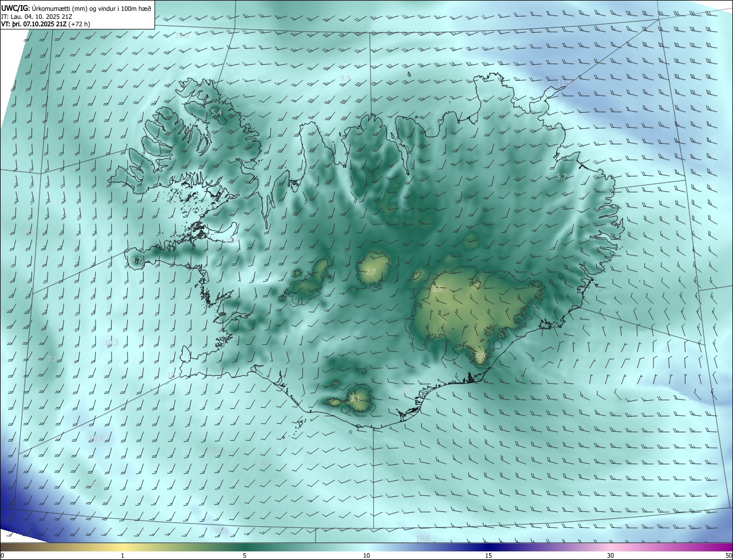Click the colour scale tick label 15
Viewport: 733px width, 560px height.
488,555
